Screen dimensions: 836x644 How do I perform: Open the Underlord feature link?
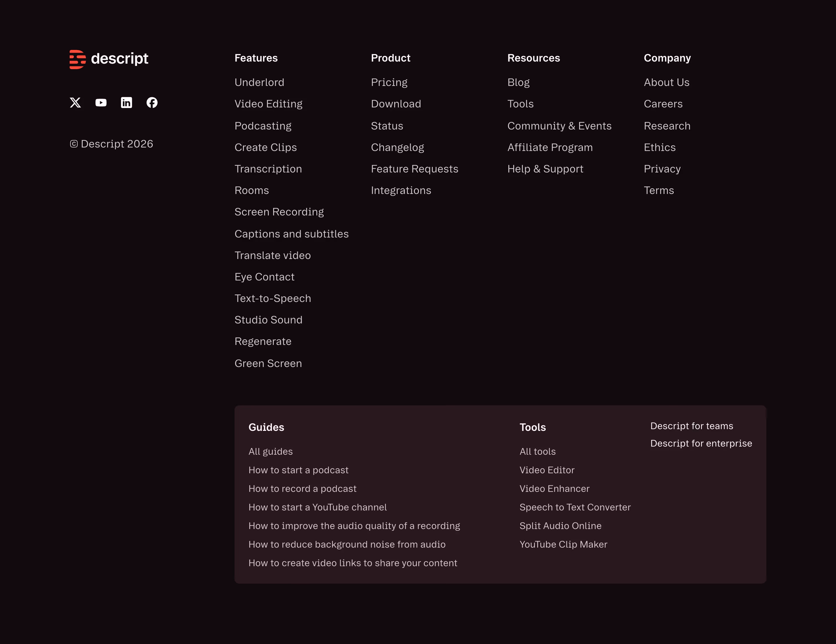(260, 82)
